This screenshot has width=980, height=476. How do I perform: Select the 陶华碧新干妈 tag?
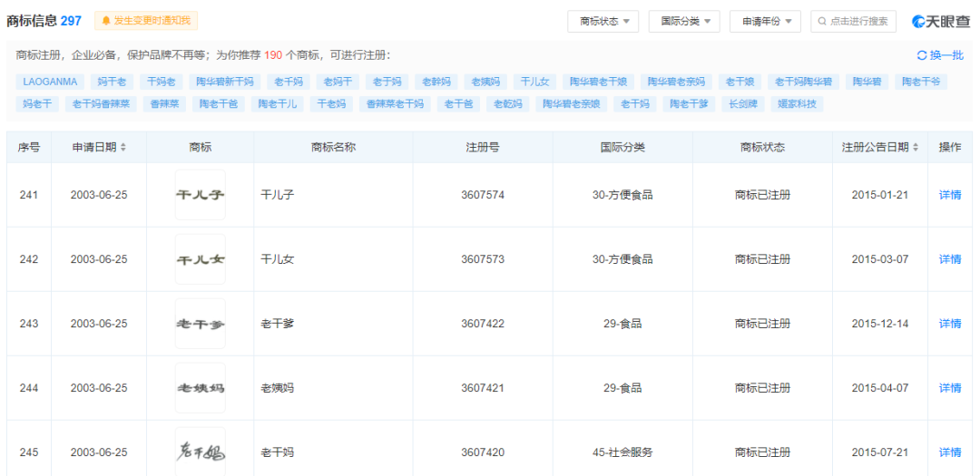click(225, 82)
